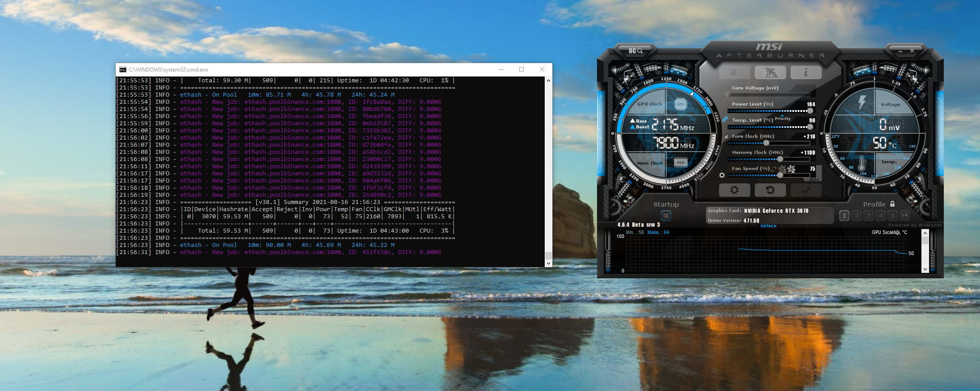Image resolution: width=980 pixels, height=391 pixels.
Task: Toggle fan speed sync chain icon
Action: 774,169
